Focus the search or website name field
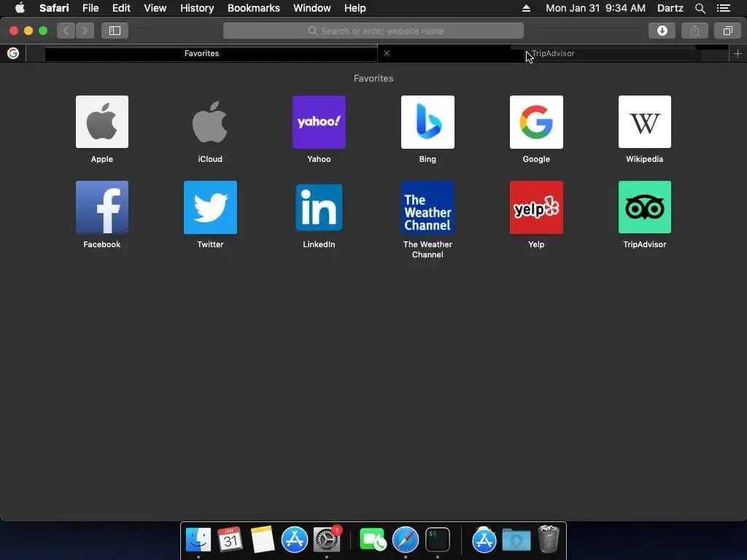This screenshot has width=747, height=560. [x=373, y=31]
